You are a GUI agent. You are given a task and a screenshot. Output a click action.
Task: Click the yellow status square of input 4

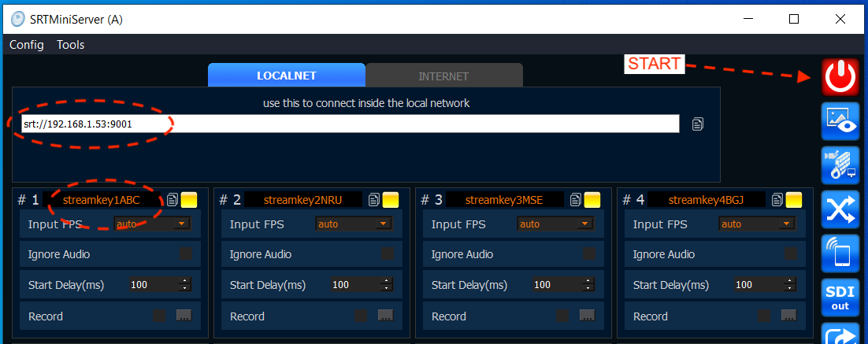pyautogui.click(x=794, y=200)
